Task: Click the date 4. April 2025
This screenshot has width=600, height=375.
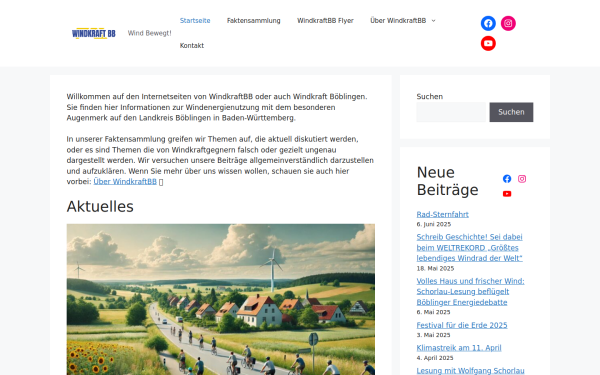Action: coord(435,358)
